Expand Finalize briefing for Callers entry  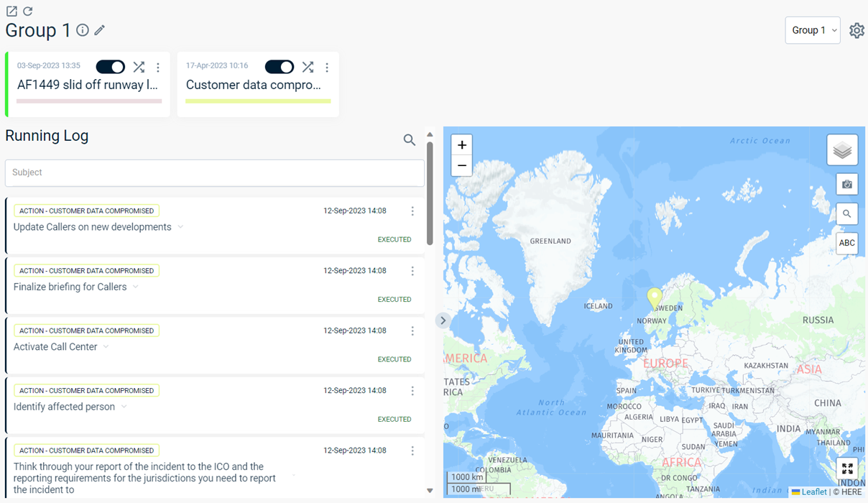pyautogui.click(x=136, y=287)
